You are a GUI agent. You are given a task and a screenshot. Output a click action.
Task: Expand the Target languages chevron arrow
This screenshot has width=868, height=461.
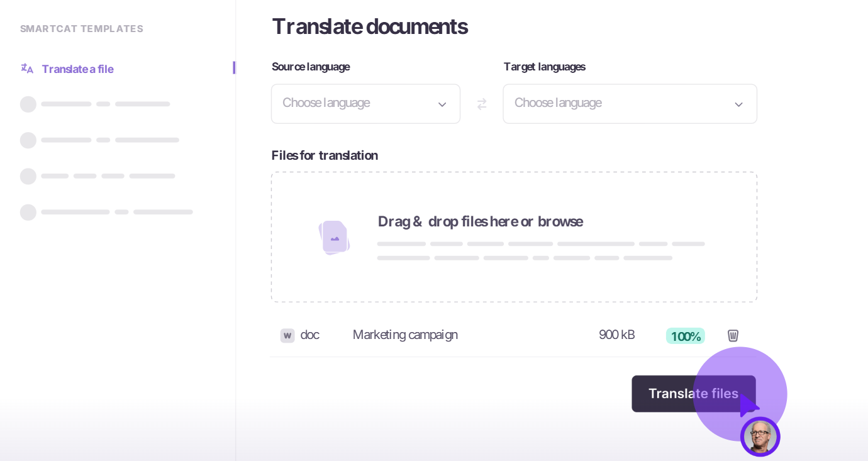pos(738,104)
